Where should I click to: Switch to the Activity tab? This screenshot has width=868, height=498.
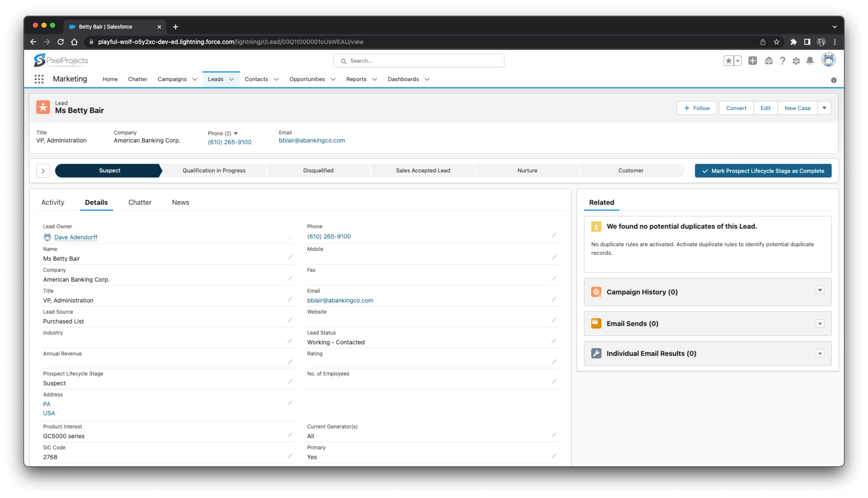[53, 202]
